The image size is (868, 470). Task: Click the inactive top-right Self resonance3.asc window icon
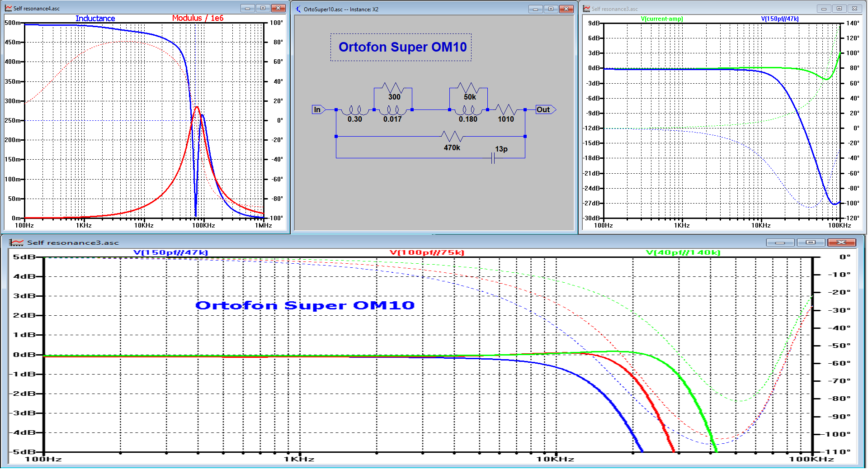point(586,9)
